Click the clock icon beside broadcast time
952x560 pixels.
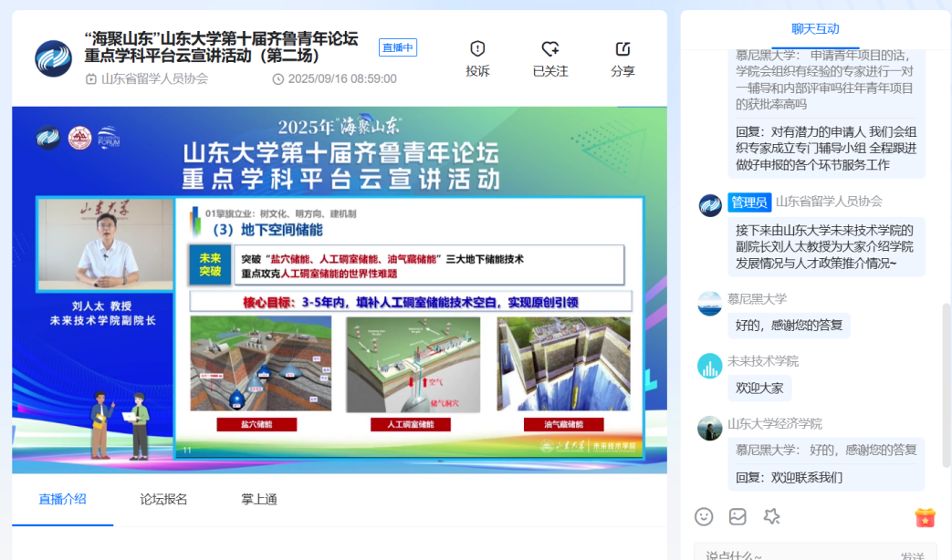(278, 78)
